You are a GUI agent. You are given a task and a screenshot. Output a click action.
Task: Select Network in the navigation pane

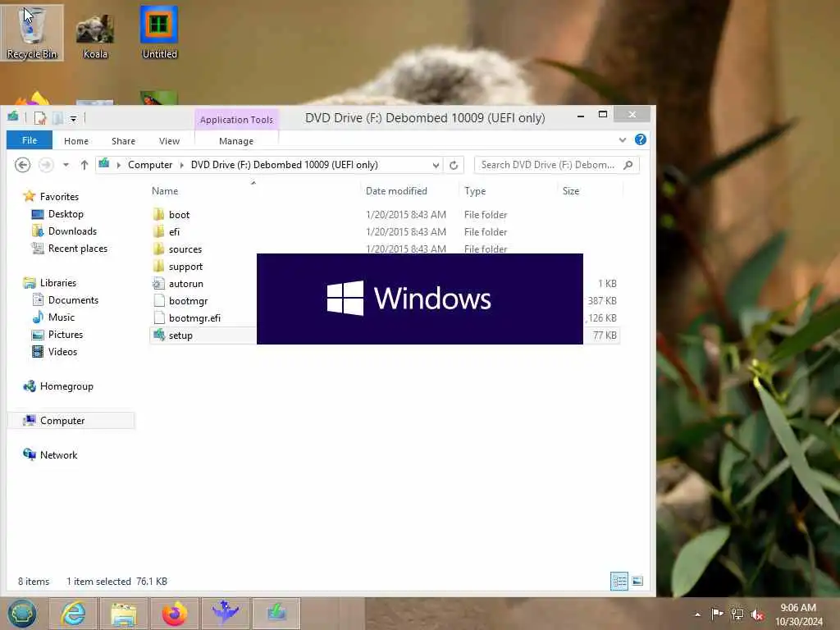coord(58,454)
